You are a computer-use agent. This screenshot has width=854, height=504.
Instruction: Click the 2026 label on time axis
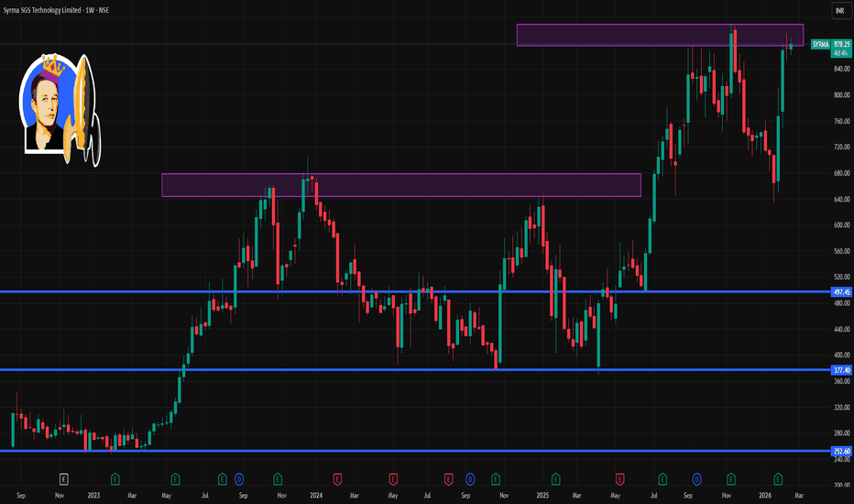pyautogui.click(x=765, y=495)
